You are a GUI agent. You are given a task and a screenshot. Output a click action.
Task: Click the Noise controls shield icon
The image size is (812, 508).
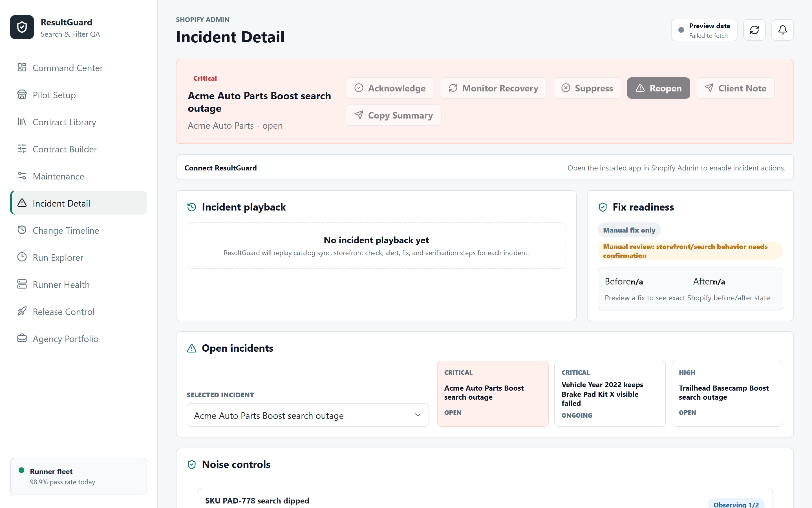(x=192, y=464)
